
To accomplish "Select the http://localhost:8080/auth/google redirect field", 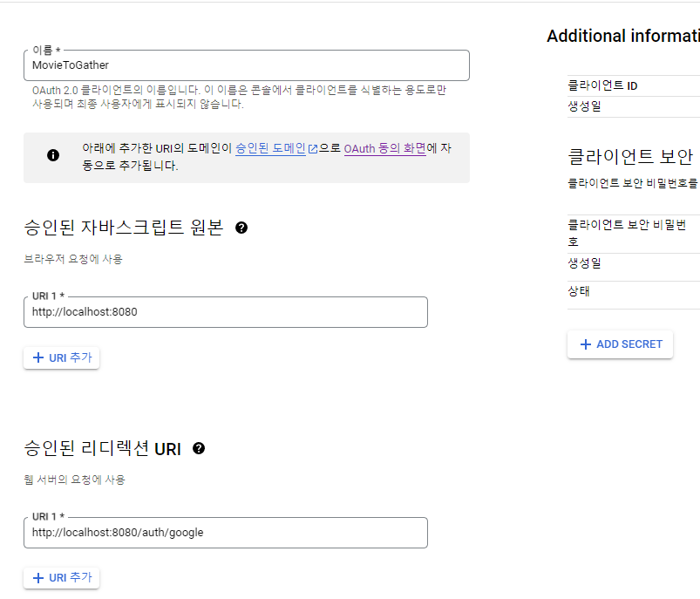I will 224,532.
